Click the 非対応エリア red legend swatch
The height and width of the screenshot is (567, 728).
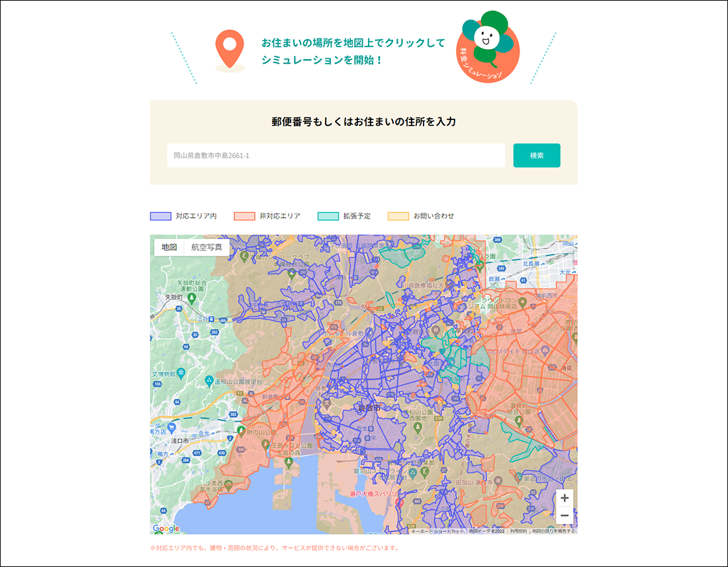coord(245,216)
